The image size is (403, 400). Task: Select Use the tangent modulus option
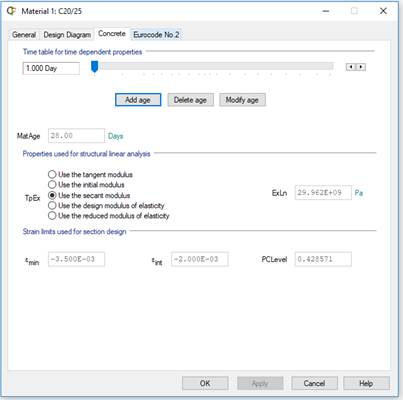coord(52,174)
